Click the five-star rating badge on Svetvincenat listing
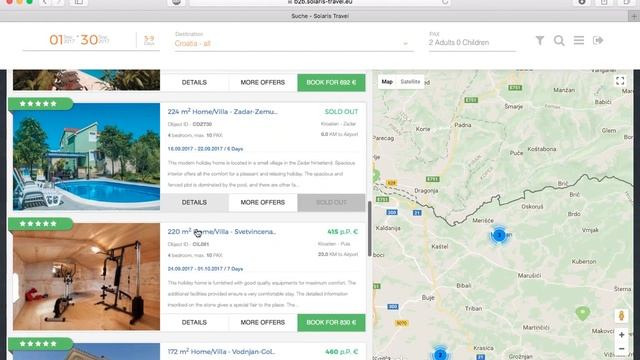 tap(40, 224)
